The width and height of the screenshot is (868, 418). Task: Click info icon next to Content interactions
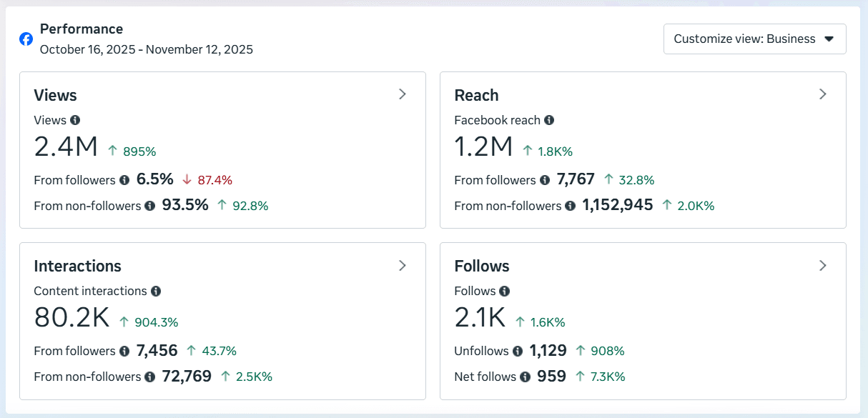tap(156, 291)
